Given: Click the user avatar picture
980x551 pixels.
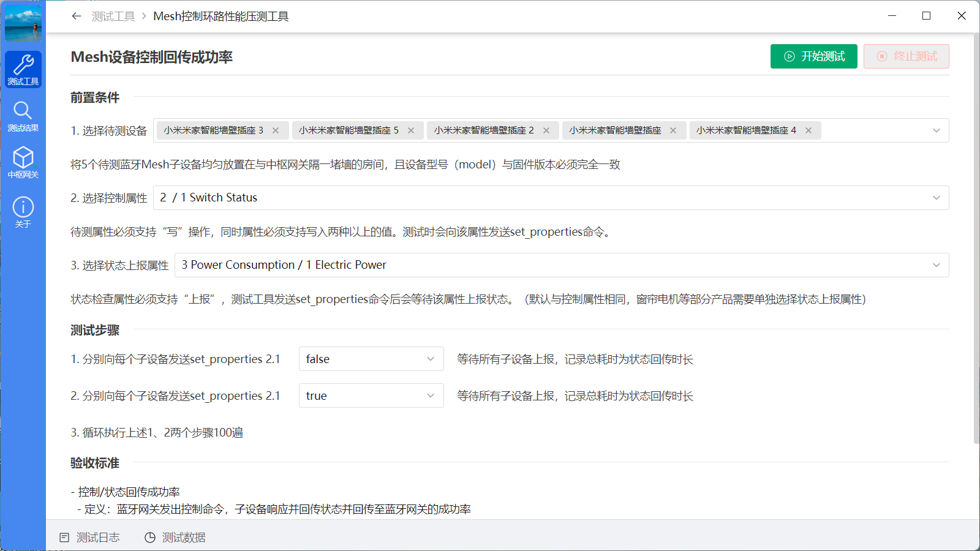Looking at the screenshot, I should (x=23, y=23).
